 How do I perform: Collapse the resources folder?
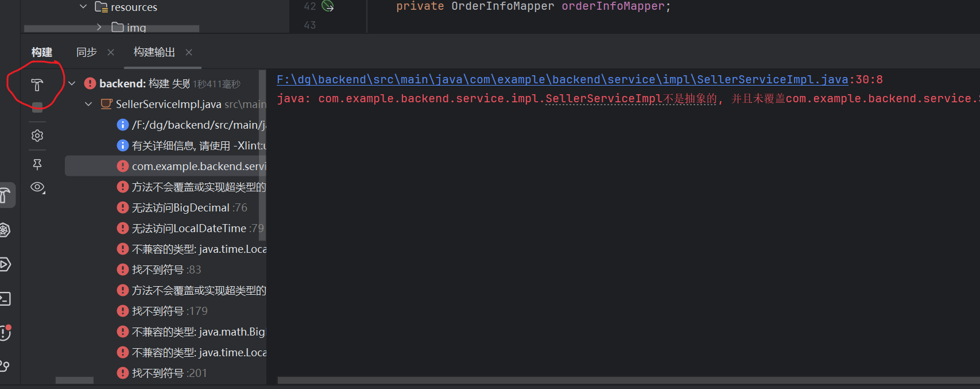coord(83,6)
